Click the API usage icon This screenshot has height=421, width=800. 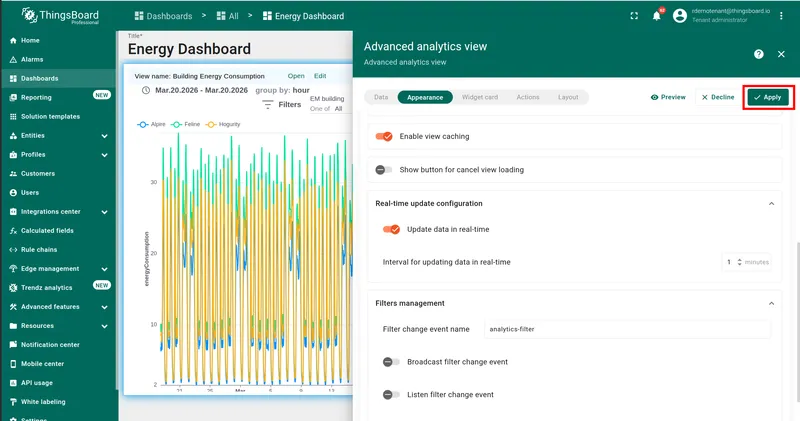(13, 383)
